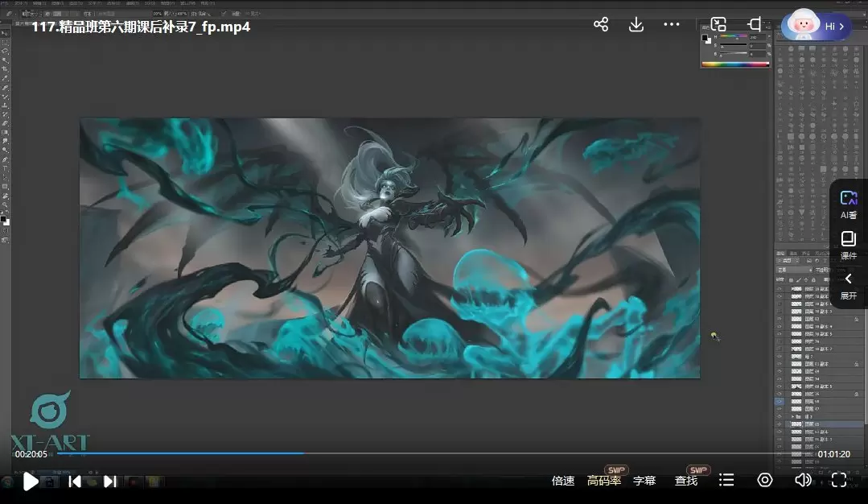This screenshot has height=504, width=868.
Task: Open the AI看 side panel
Action: click(x=848, y=204)
